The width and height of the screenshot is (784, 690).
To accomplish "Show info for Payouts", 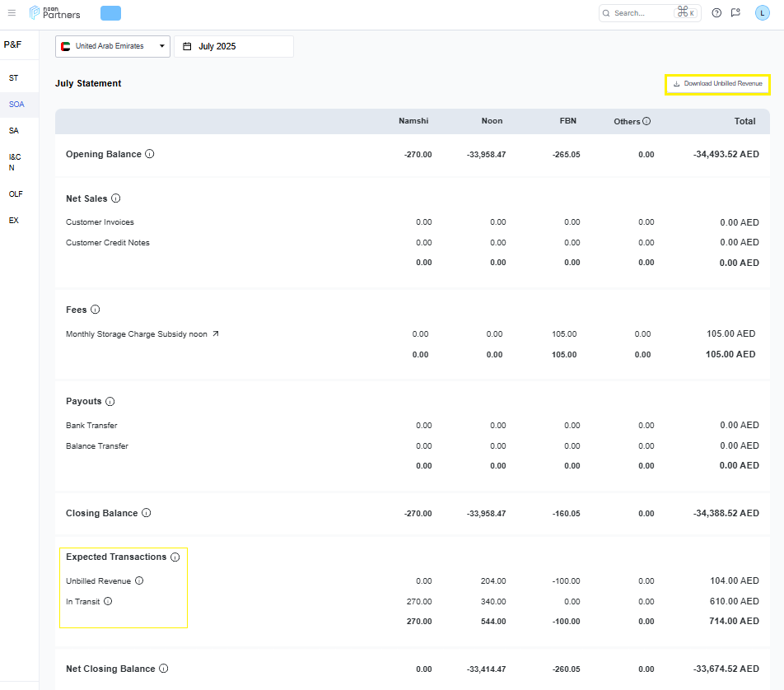I will coord(110,402).
